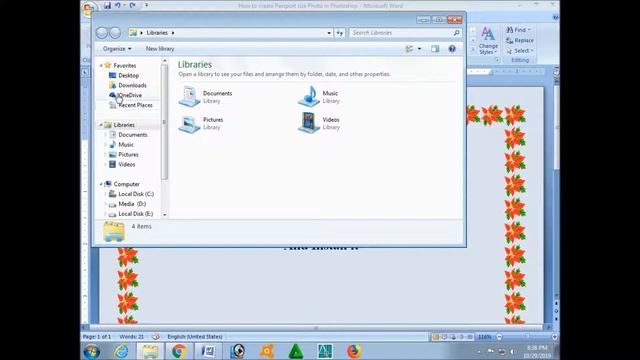Click the volume icon in the system tray
640x360 pixels.
[512, 351]
